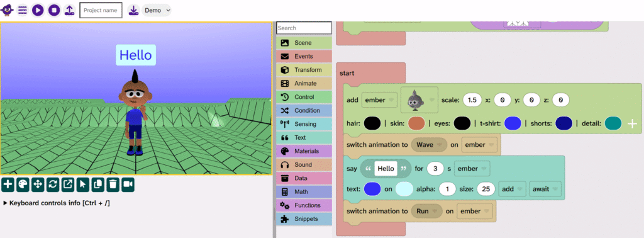644x238 pixels.
Task: Run the project with play button
Action: point(37,10)
